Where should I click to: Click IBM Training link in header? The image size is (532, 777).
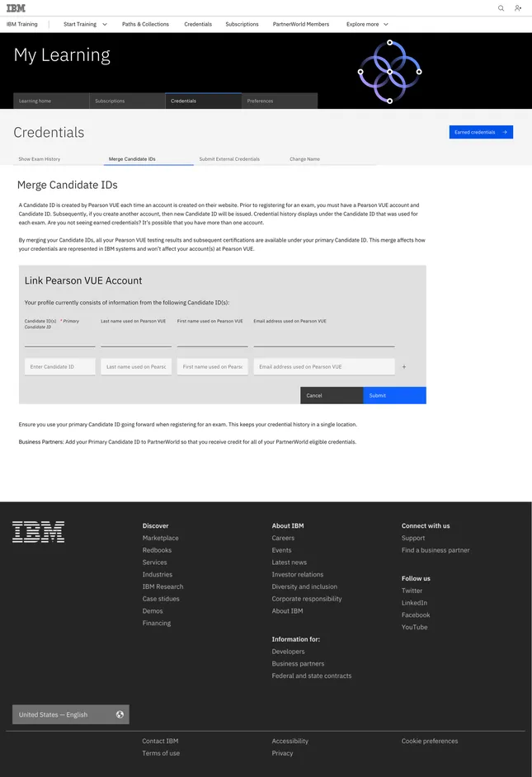click(21, 24)
